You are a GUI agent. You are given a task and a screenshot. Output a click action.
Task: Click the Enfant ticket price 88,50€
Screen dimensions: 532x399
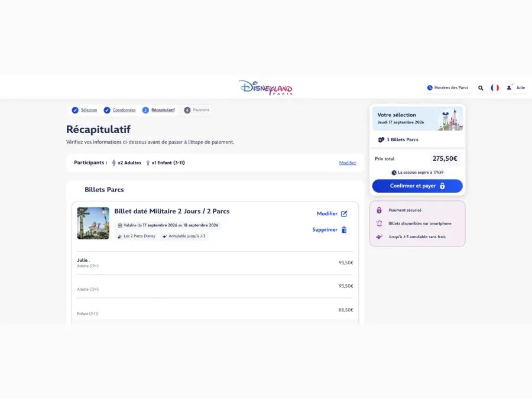(346, 310)
